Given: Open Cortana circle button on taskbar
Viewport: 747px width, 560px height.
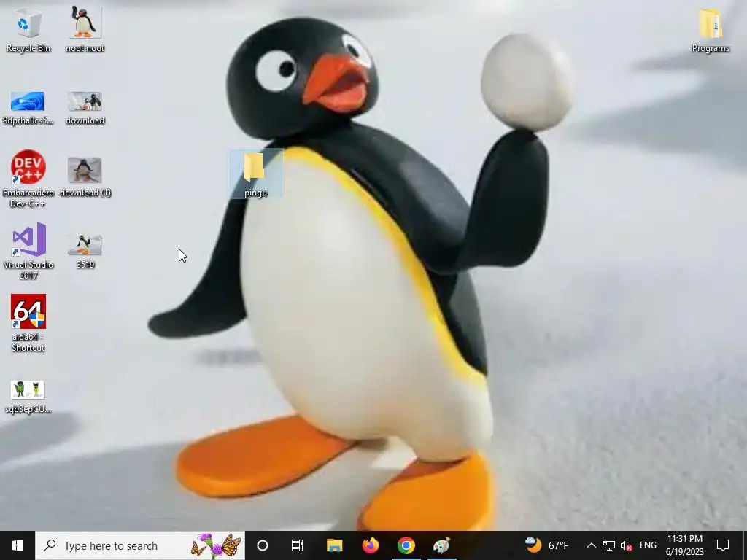Looking at the screenshot, I should pyautogui.click(x=263, y=545).
